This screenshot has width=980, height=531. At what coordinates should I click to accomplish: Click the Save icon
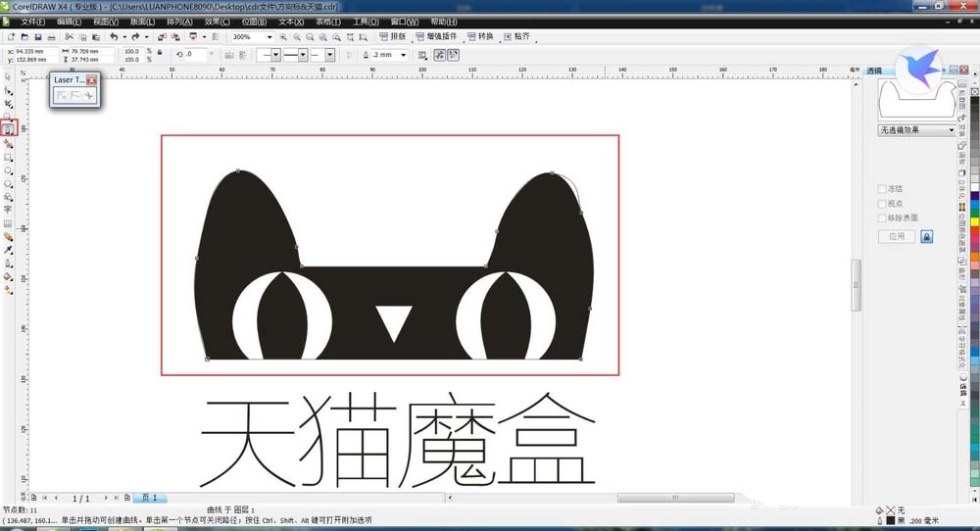point(38,37)
